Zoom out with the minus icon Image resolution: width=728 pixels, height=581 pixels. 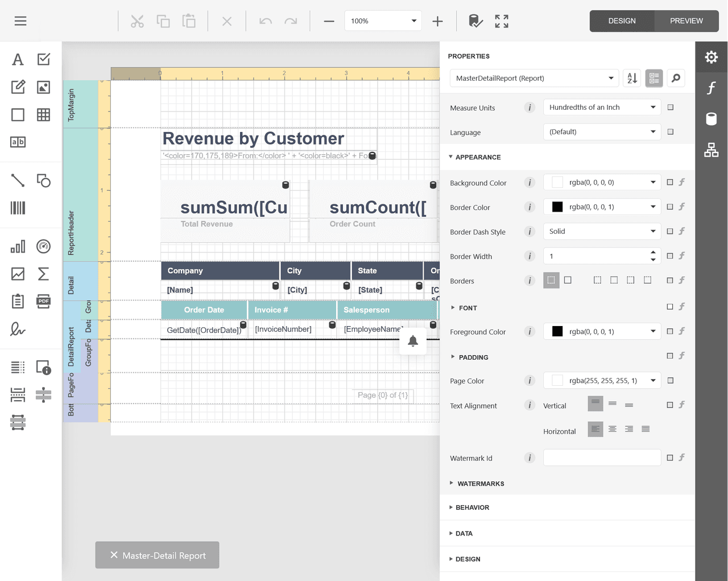click(x=329, y=21)
